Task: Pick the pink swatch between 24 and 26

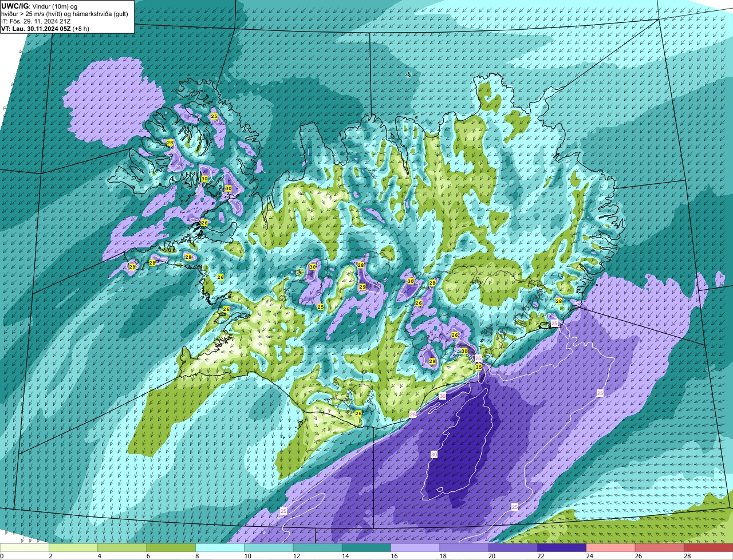Action: 611,548
